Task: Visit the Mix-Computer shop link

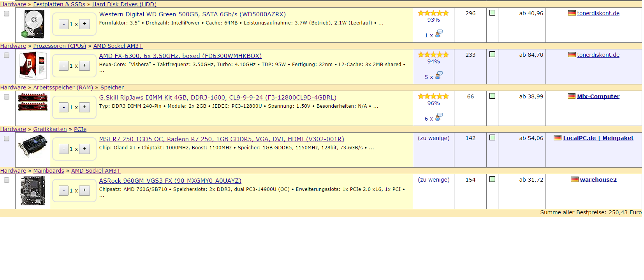Action: pos(598,96)
